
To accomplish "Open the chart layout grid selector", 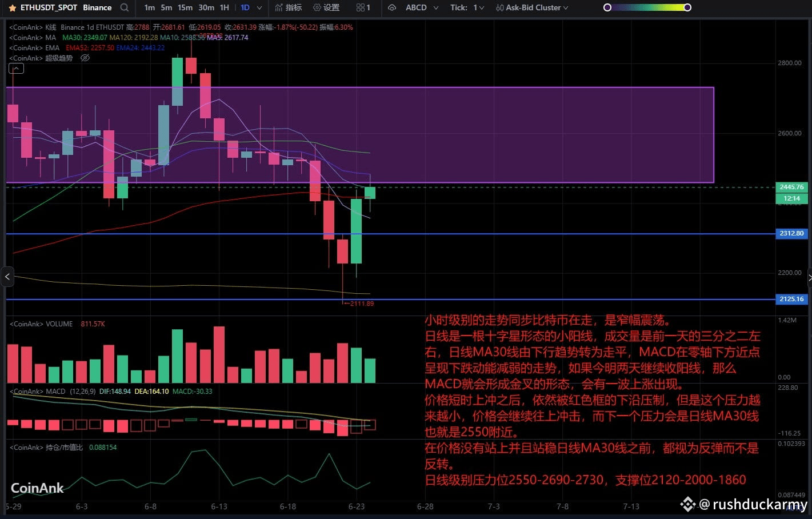I will coord(363,7).
